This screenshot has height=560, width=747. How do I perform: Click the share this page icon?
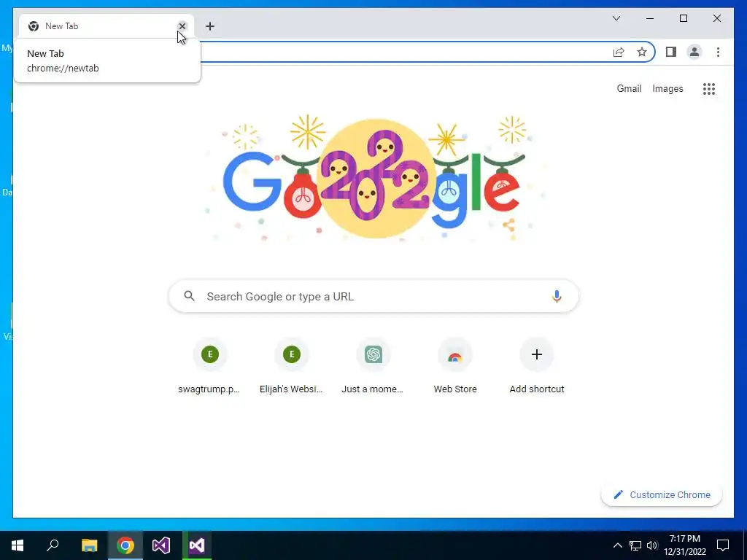619,52
